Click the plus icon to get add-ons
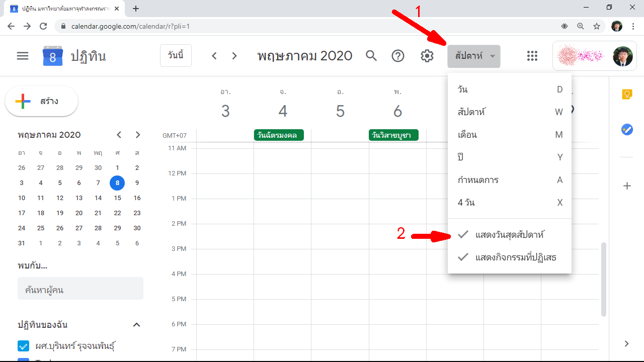This screenshot has width=644, height=362. click(627, 186)
